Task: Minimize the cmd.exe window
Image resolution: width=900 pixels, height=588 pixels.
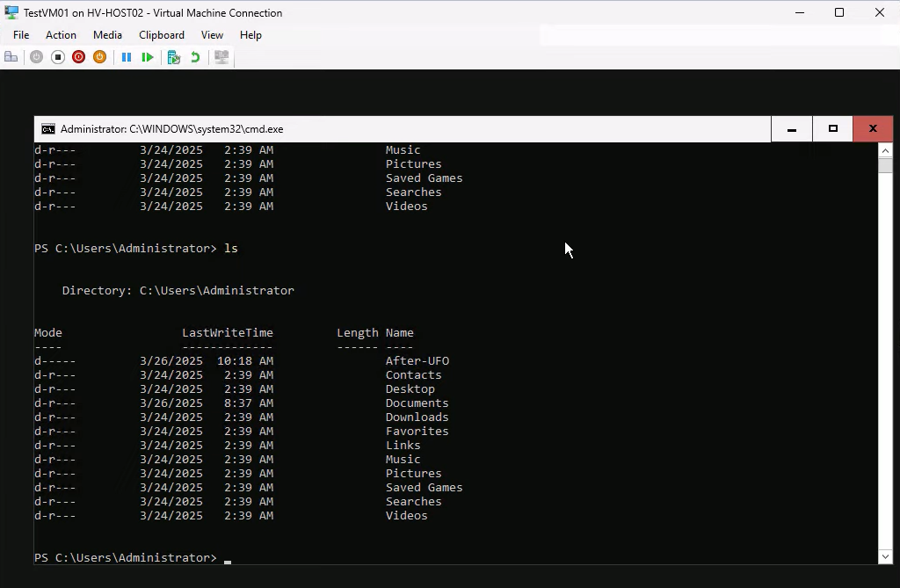Action: pos(792,129)
